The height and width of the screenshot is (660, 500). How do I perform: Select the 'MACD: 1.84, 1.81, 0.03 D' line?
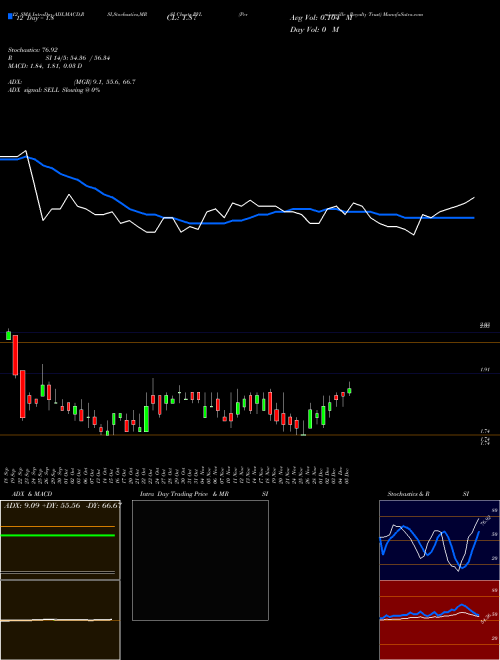pyautogui.click(x=45, y=66)
